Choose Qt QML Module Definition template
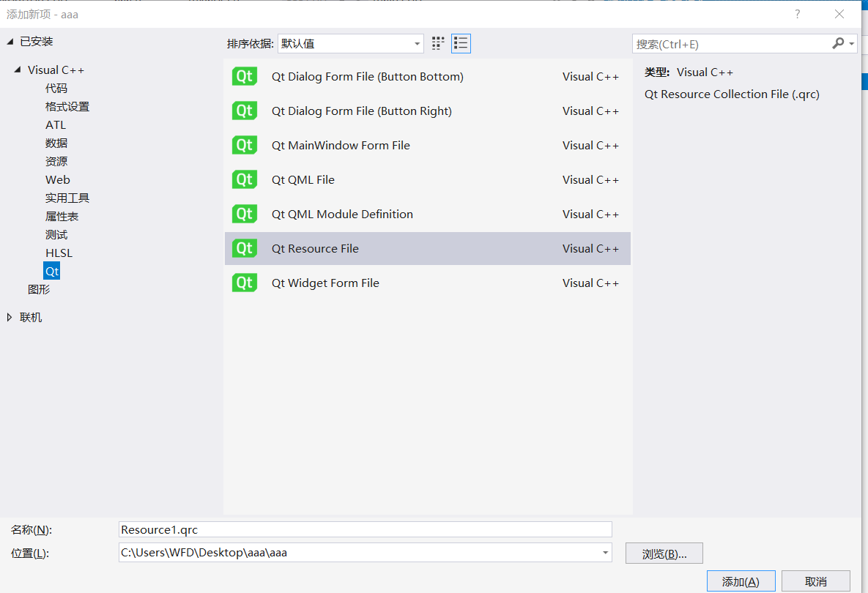This screenshot has width=868, height=593. click(x=427, y=214)
